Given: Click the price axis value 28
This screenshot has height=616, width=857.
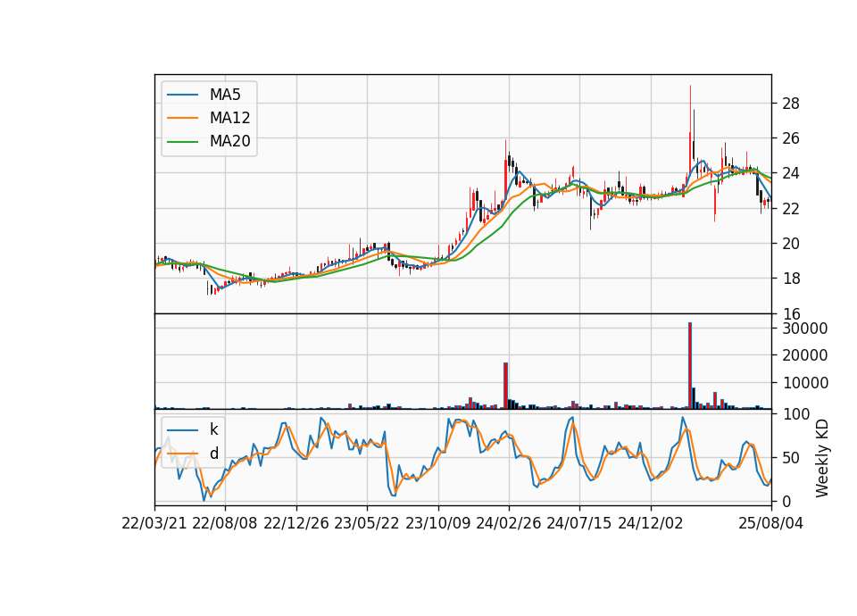Looking at the screenshot, I should point(791,104).
